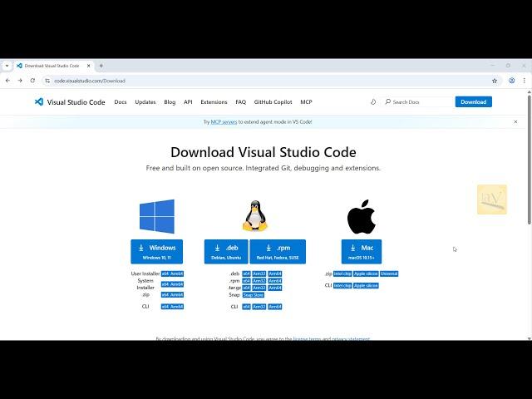532x399 pixels.
Task: Open the browser profile icon
Action: 512,81
